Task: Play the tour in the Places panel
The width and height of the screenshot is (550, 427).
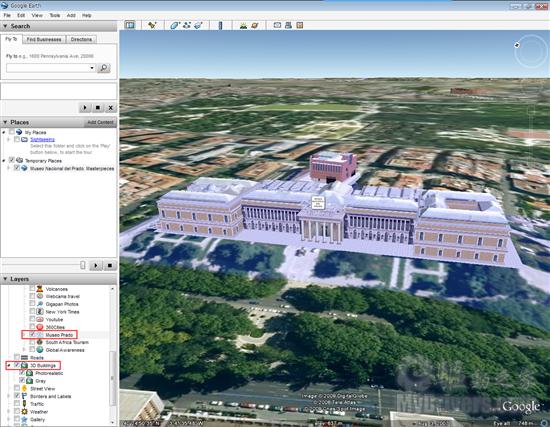Action: [x=96, y=266]
